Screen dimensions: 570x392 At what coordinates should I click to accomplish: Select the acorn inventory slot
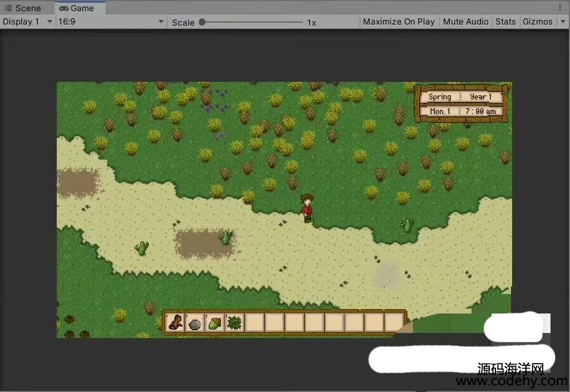215,322
